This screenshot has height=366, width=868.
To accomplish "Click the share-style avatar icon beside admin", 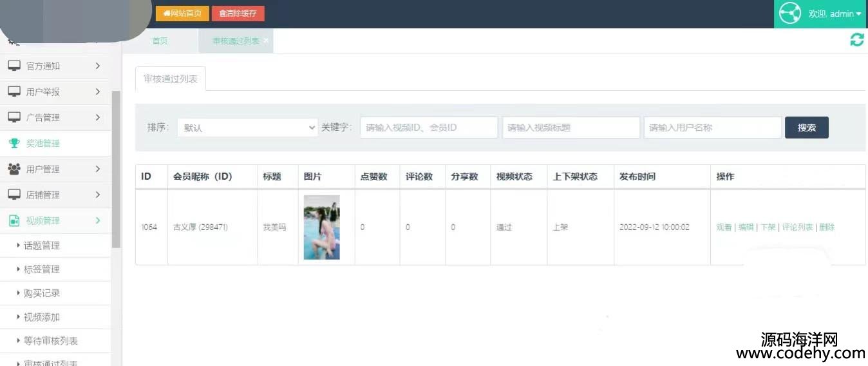I will coord(789,14).
